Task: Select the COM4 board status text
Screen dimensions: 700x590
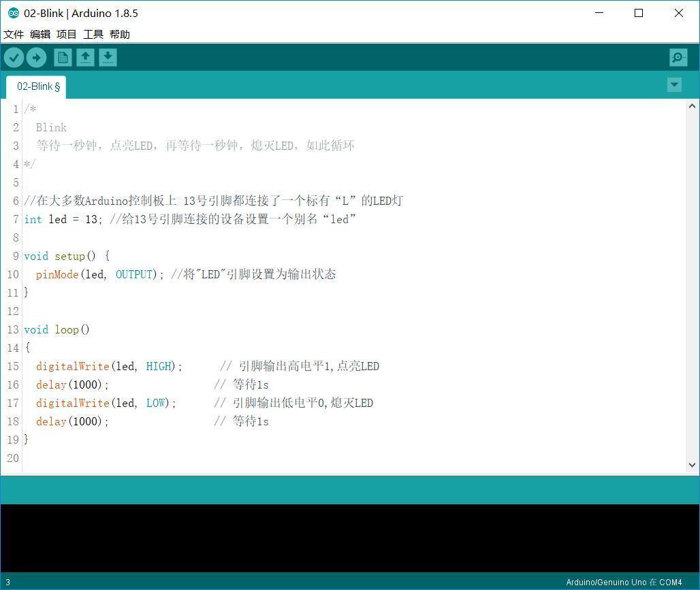Action: [624, 582]
